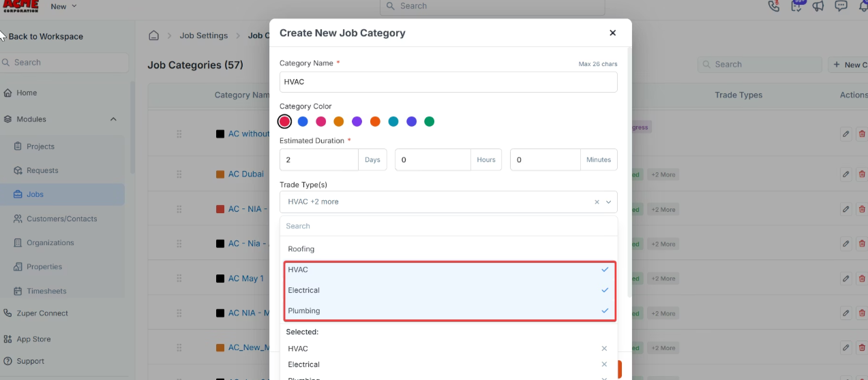Pick the green category color swatch
Image resolution: width=868 pixels, height=380 pixels.
(429, 122)
